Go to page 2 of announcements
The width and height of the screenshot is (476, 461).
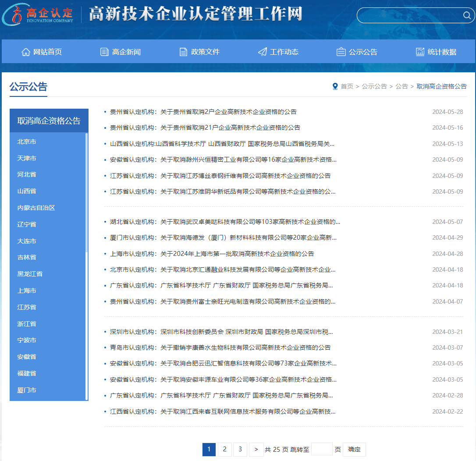[x=224, y=449]
